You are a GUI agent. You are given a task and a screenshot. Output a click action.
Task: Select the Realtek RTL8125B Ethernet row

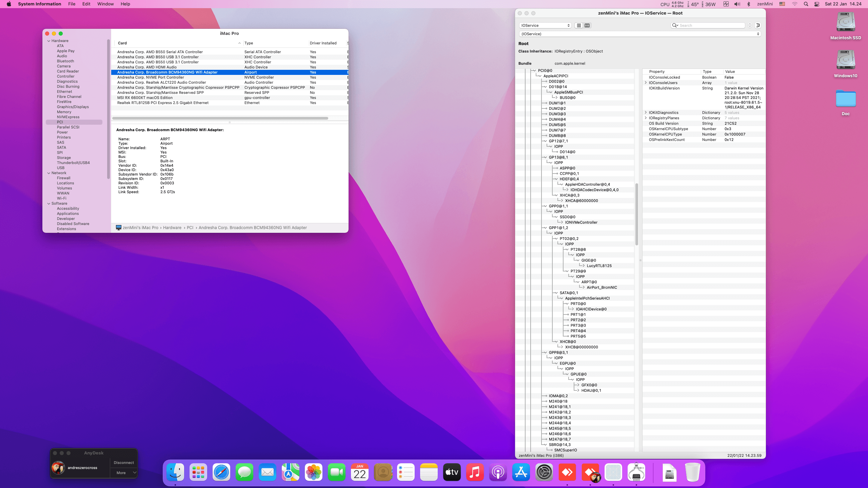(230, 103)
